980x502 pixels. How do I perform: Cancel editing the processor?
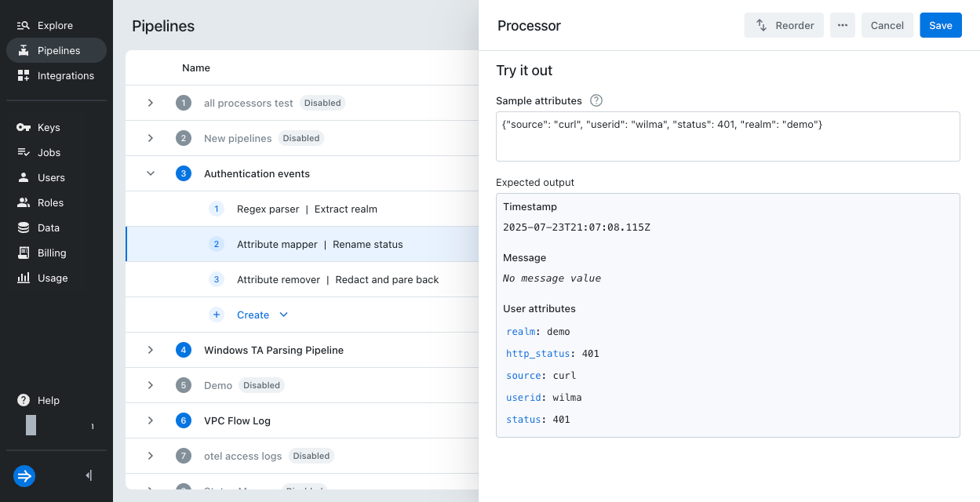pos(887,25)
